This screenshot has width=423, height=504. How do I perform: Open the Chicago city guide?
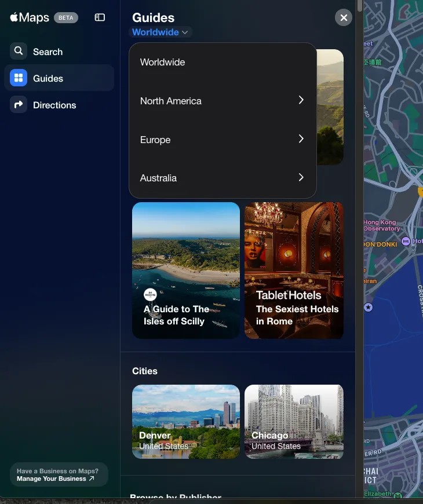(x=294, y=421)
